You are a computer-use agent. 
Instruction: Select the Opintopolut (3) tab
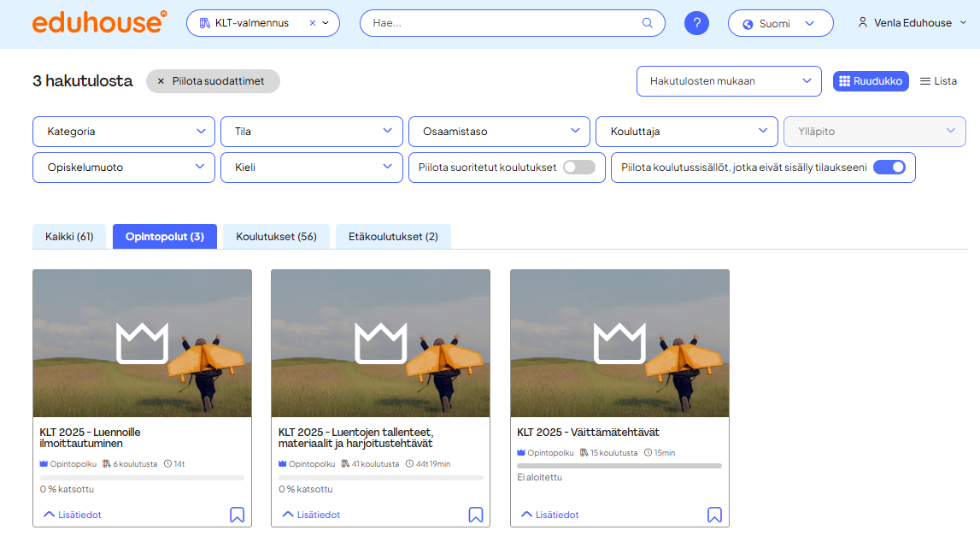click(x=165, y=237)
